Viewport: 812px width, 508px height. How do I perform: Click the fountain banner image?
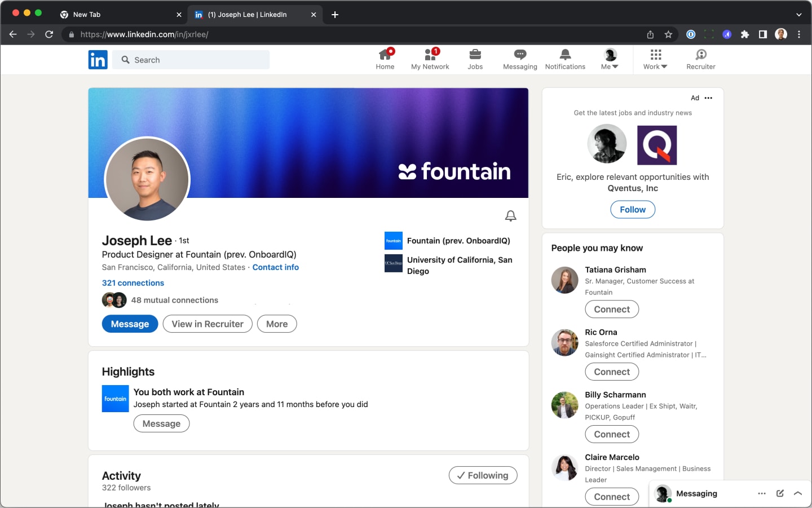point(308,143)
